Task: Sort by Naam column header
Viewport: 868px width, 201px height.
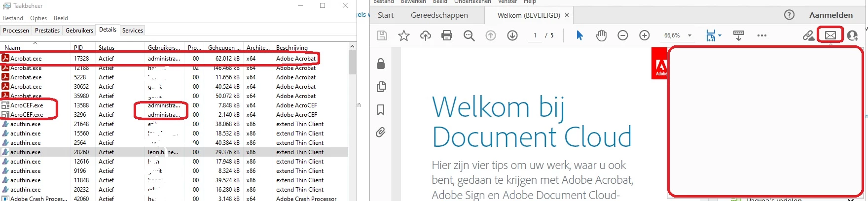Action: [x=36, y=47]
